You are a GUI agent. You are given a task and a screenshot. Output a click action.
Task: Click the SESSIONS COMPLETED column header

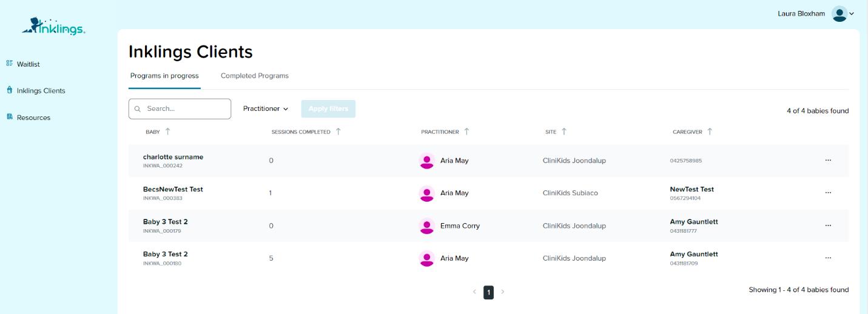[301, 132]
